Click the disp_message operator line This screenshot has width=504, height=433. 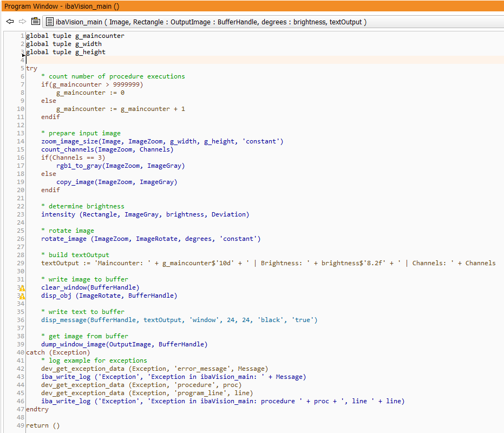click(x=179, y=320)
